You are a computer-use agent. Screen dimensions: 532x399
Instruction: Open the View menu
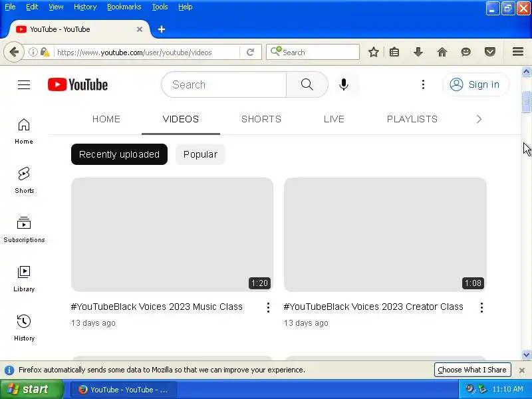tap(56, 7)
